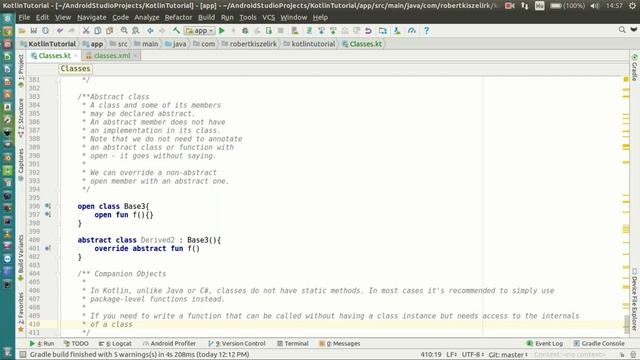Click the Copy toolbar icon

pyautogui.click(x=98, y=31)
